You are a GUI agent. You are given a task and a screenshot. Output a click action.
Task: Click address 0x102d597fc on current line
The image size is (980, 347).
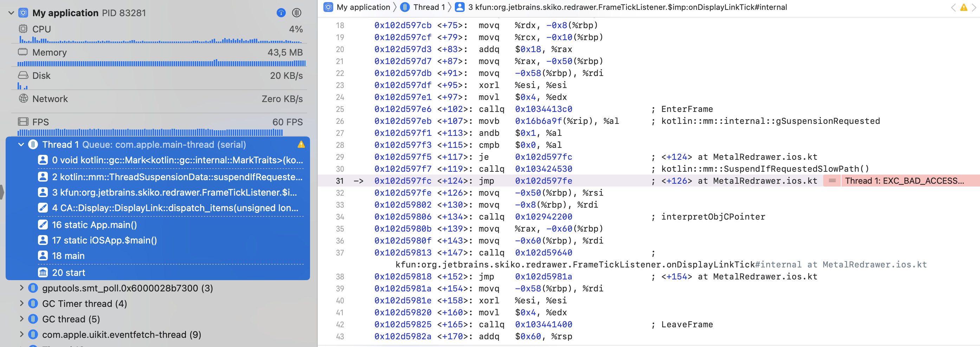click(x=402, y=181)
